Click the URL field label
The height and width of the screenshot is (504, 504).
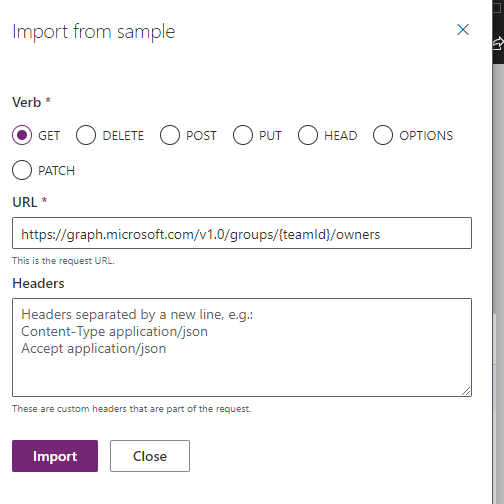pyautogui.click(x=25, y=202)
